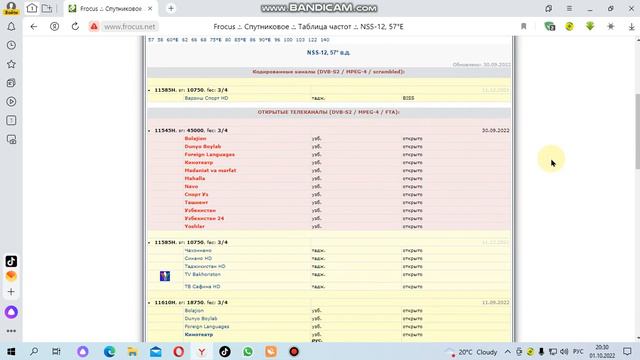Open translator icon in sidebar

click(x=11, y=120)
